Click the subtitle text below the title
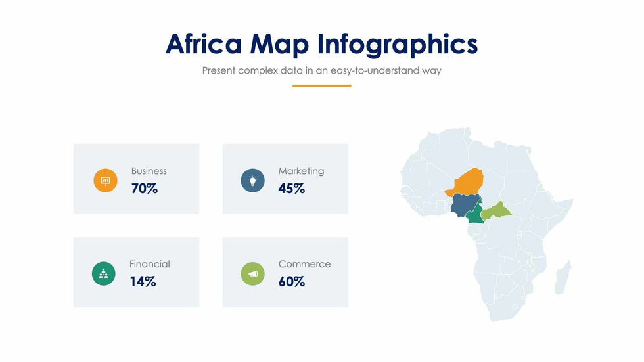This screenshot has height=362, width=644. coord(321,70)
